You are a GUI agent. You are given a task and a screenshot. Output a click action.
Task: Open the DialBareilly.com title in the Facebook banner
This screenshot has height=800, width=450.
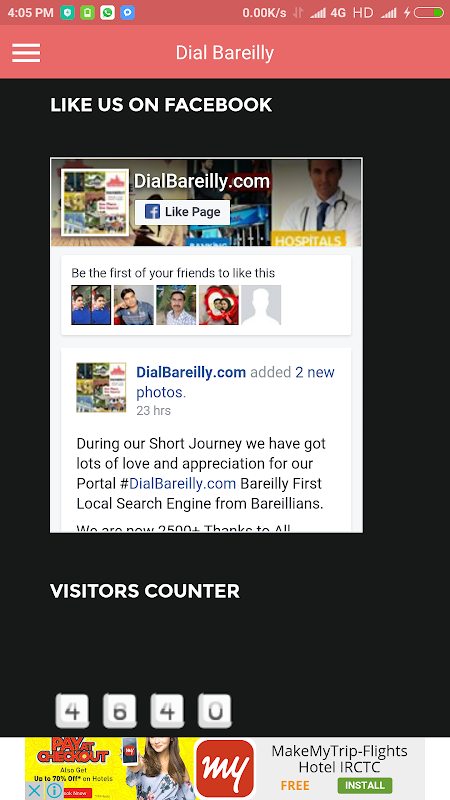(x=202, y=181)
